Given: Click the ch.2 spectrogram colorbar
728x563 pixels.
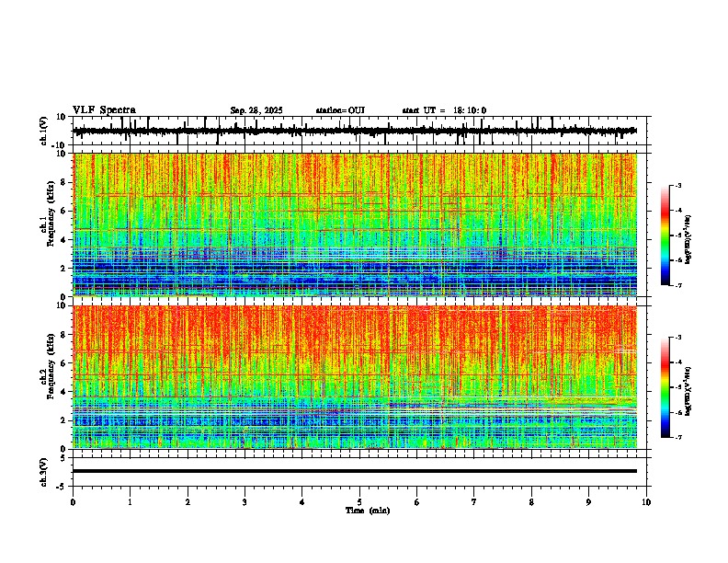Looking at the screenshot, I should point(665,387).
